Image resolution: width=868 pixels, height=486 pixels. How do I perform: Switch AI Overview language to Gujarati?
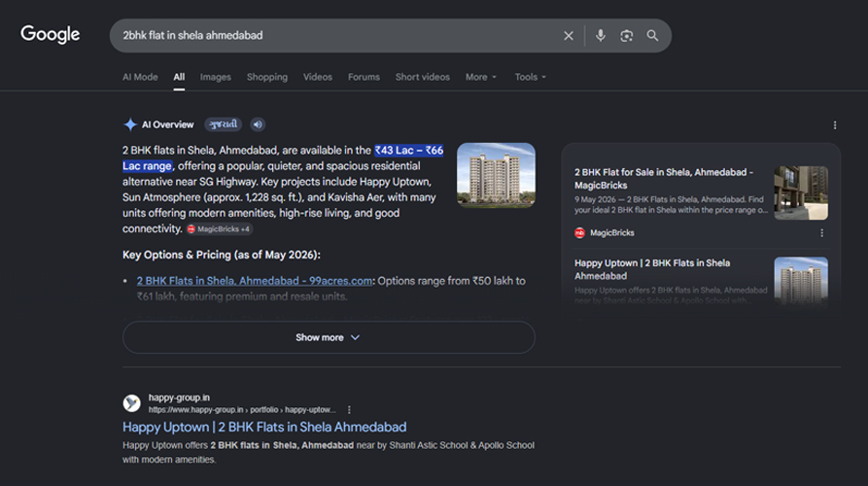224,124
